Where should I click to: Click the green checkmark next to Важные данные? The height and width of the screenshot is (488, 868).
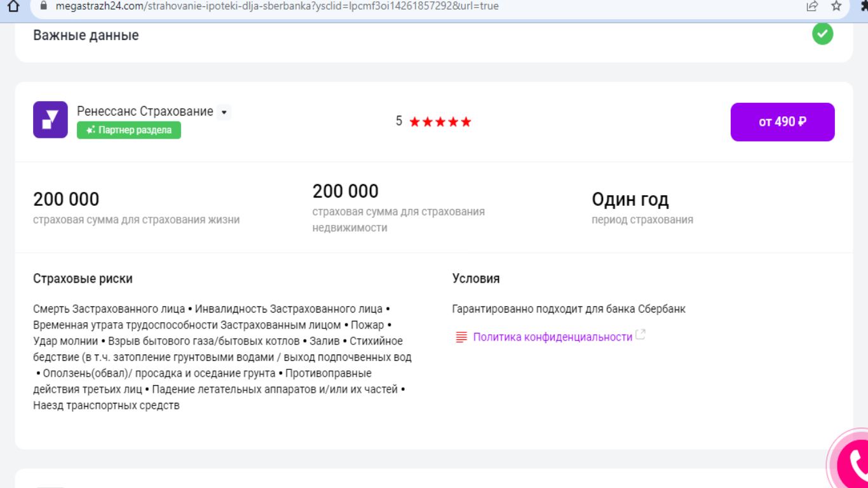[822, 34]
